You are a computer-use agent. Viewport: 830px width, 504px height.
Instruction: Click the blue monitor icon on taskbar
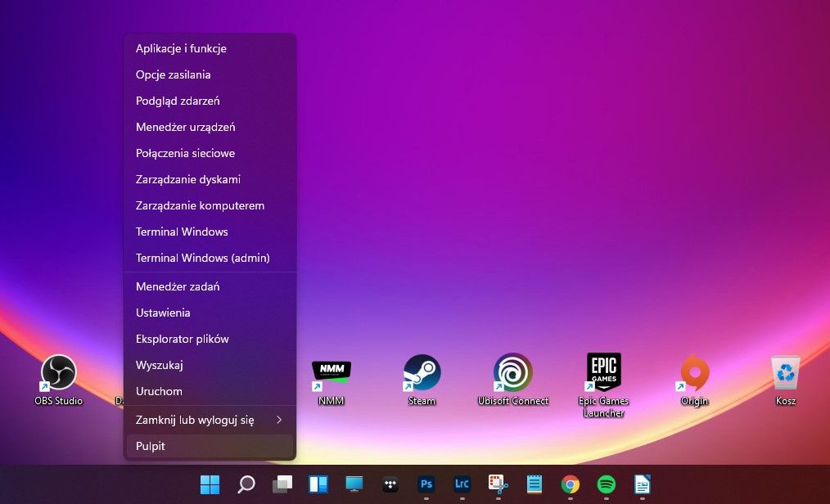[354, 484]
